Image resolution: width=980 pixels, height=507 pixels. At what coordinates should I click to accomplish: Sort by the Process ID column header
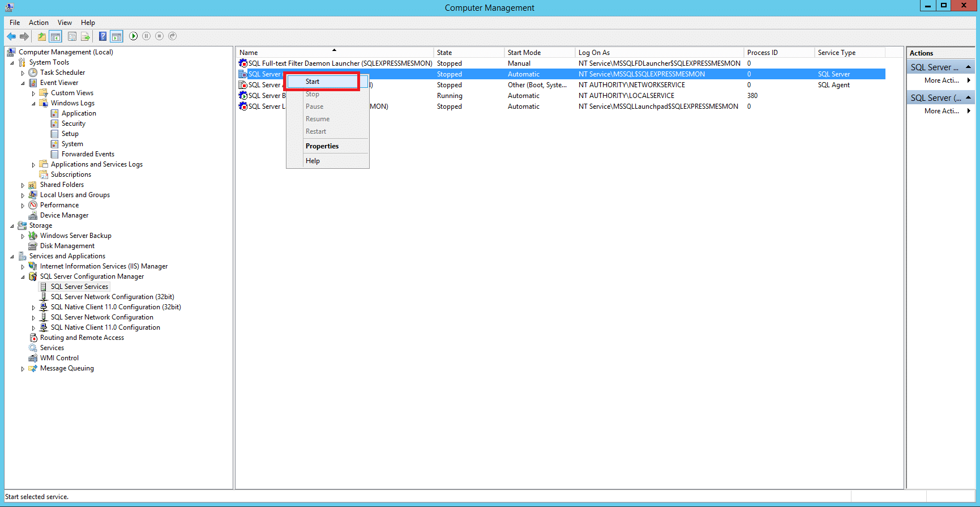[780, 53]
